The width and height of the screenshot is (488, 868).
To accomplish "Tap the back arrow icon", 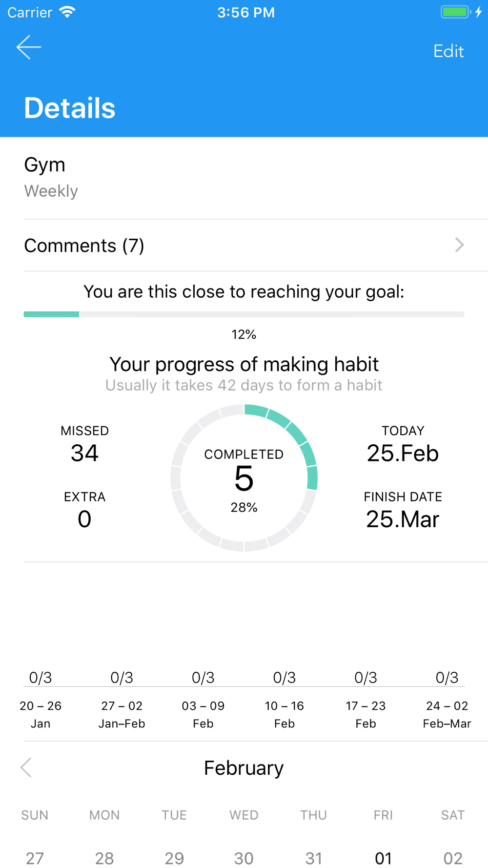I will 29,47.
